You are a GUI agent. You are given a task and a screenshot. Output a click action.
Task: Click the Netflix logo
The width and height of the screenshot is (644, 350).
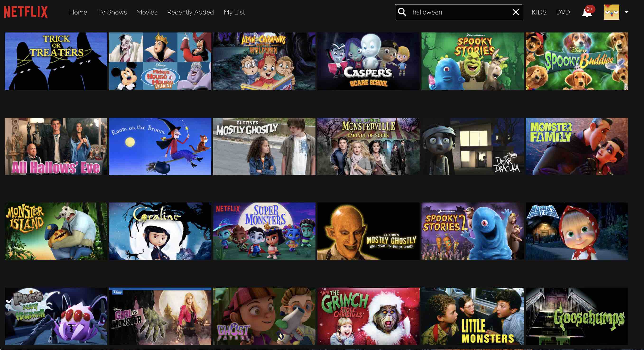(26, 12)
